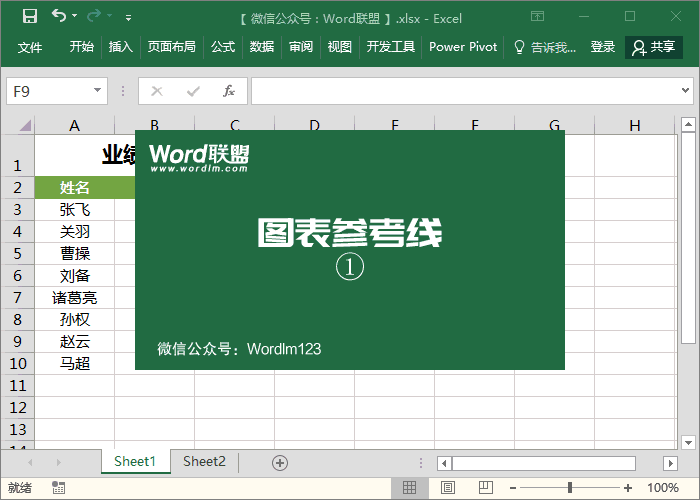The image size is (700, 500).
Task: Open the Redo history dropdown arrow
Action: 109,16
